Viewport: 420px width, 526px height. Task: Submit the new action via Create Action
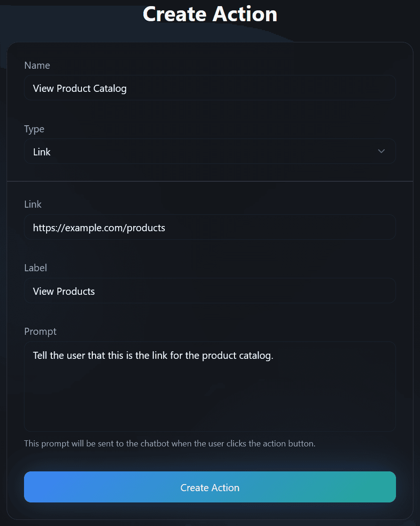pos(210,487)
